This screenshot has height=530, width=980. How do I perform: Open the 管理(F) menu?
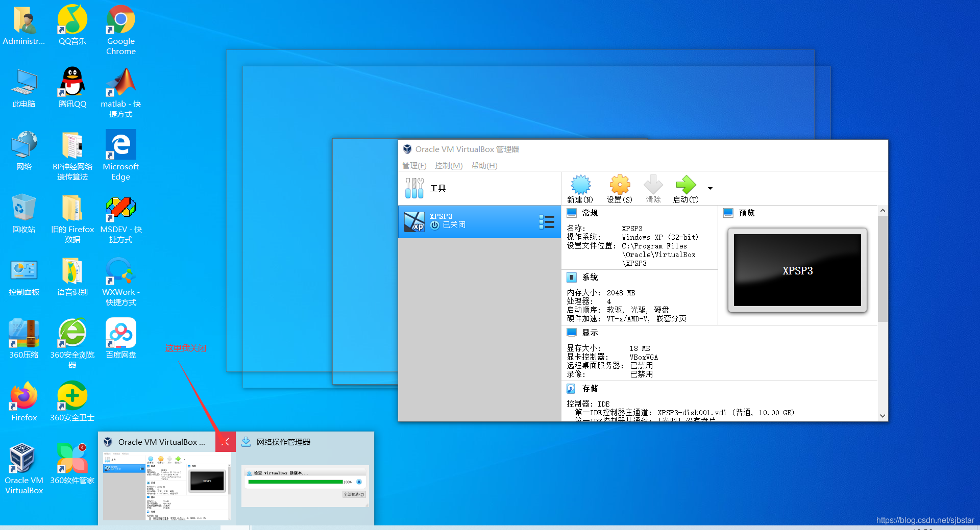click(414, 166)
